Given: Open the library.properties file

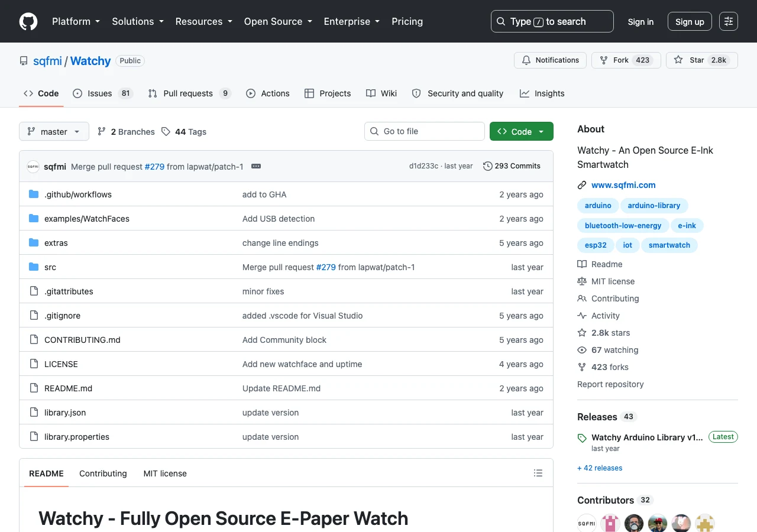Looking at the screenshot, I should tap(77, 437).
